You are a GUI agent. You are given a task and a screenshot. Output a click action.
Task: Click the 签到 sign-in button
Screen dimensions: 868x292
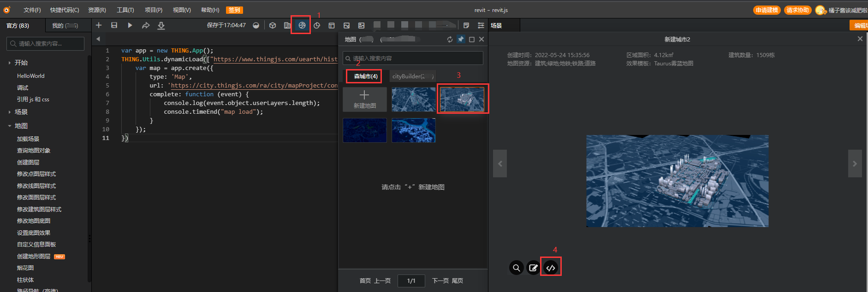[234, 10]
